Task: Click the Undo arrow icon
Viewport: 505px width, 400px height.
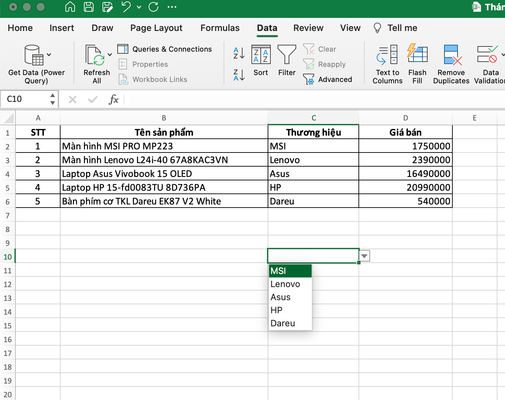Action: pyautogui.click(x=126, y=7)
